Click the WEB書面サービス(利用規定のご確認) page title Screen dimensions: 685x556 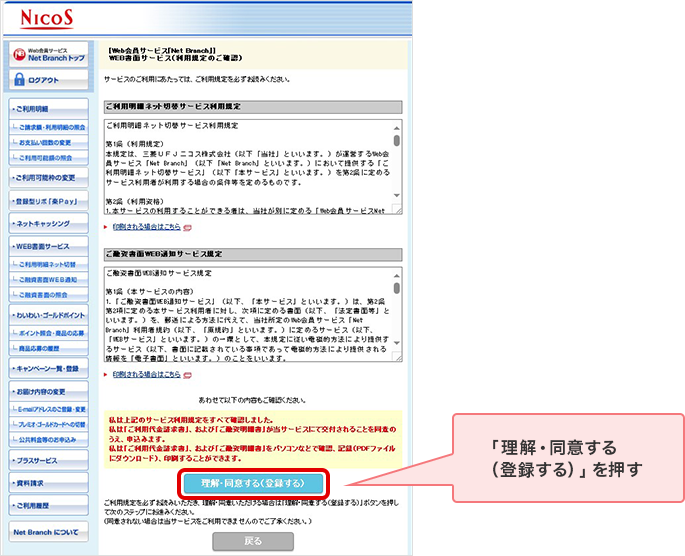[x=175, y=58]
